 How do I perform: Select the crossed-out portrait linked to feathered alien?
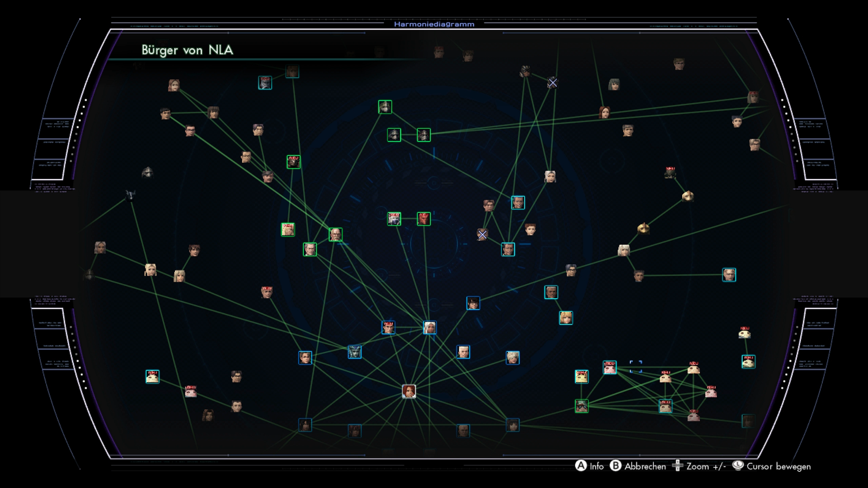pyautogui.click(x=552, y=83)
